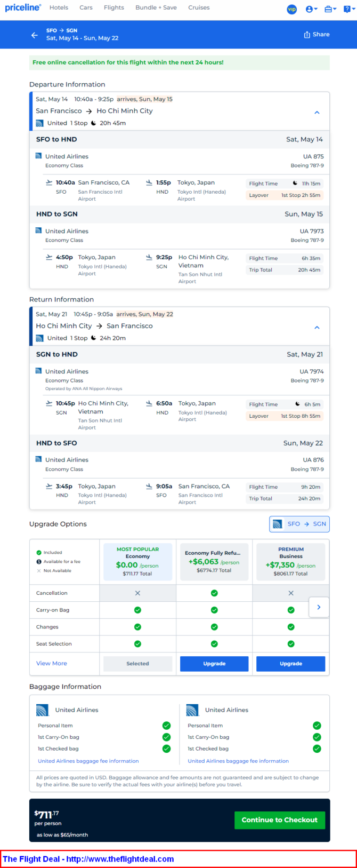
Task: Open the Bundle + Save tab
Action: pos(156,7)
